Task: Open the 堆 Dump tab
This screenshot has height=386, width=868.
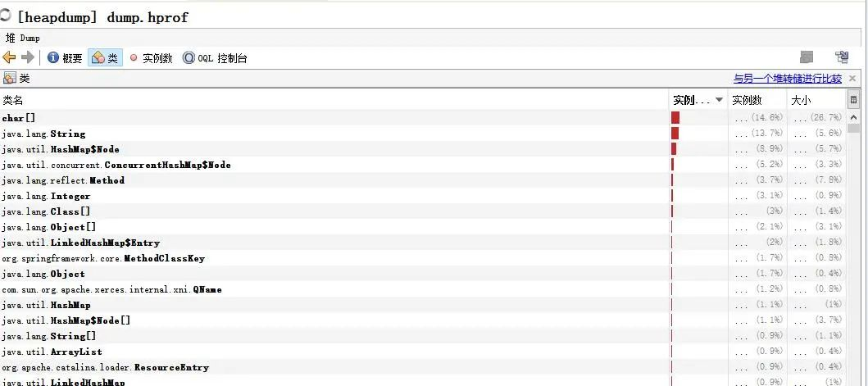Action: 23,38
